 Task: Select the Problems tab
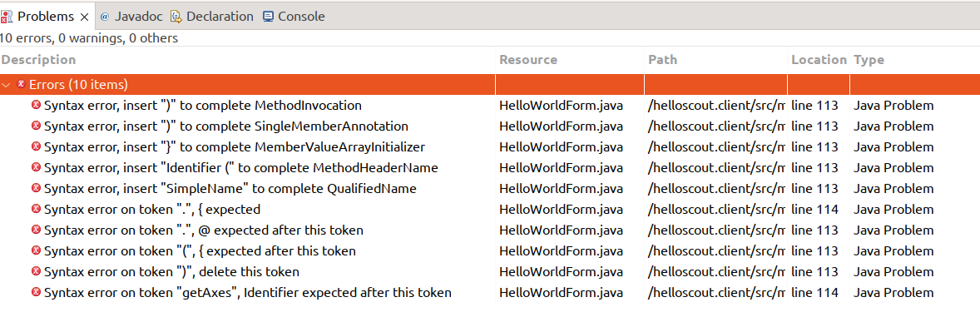[x=46, y=17]
